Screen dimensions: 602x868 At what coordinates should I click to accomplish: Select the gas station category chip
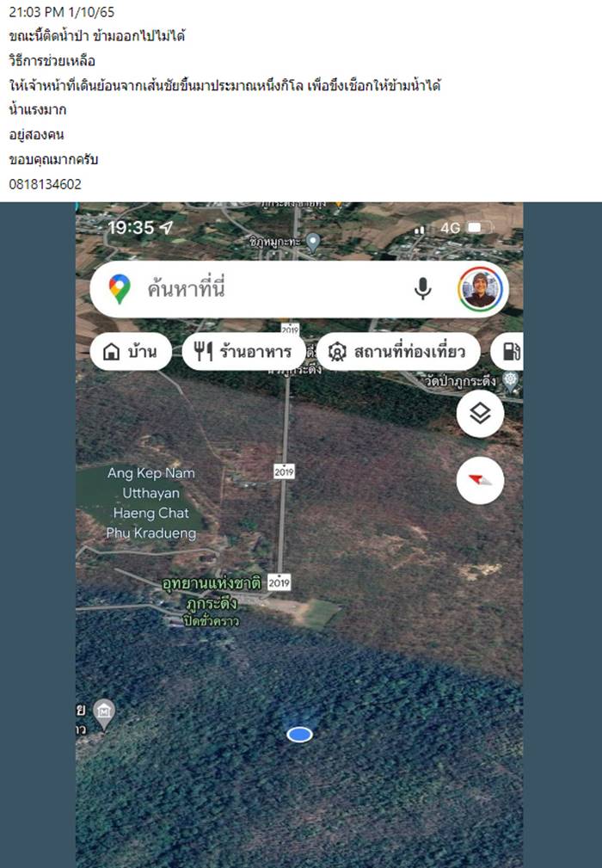click(507, 352)
